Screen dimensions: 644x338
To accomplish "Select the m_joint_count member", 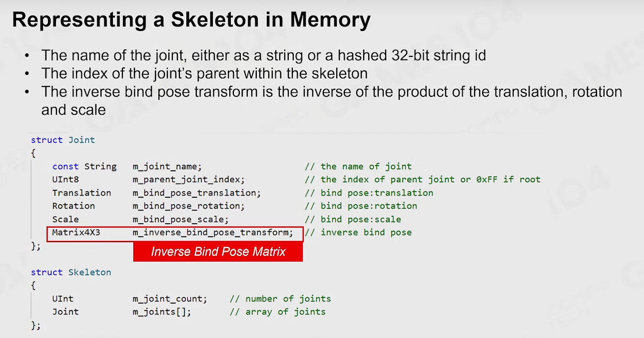I will 170,299.
